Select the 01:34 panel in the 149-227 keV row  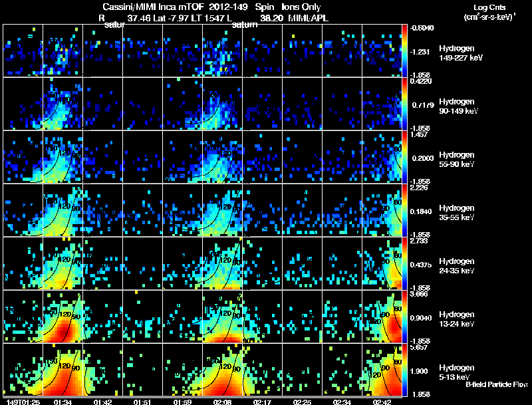[63, 51]
